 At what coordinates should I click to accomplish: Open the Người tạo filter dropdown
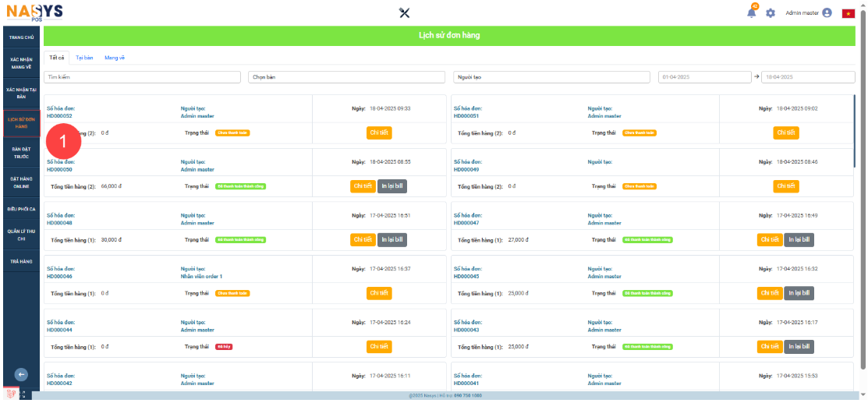point(551,77)
